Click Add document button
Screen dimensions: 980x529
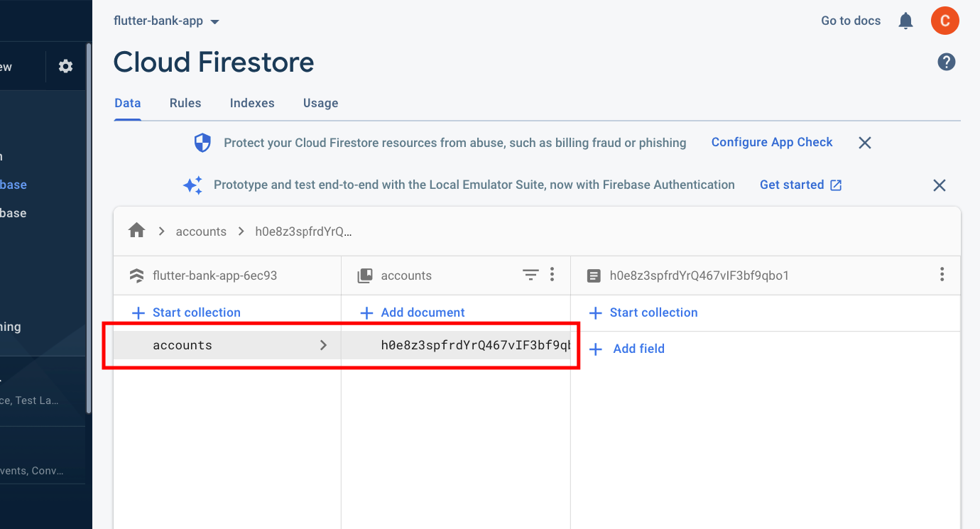[413, 312]
